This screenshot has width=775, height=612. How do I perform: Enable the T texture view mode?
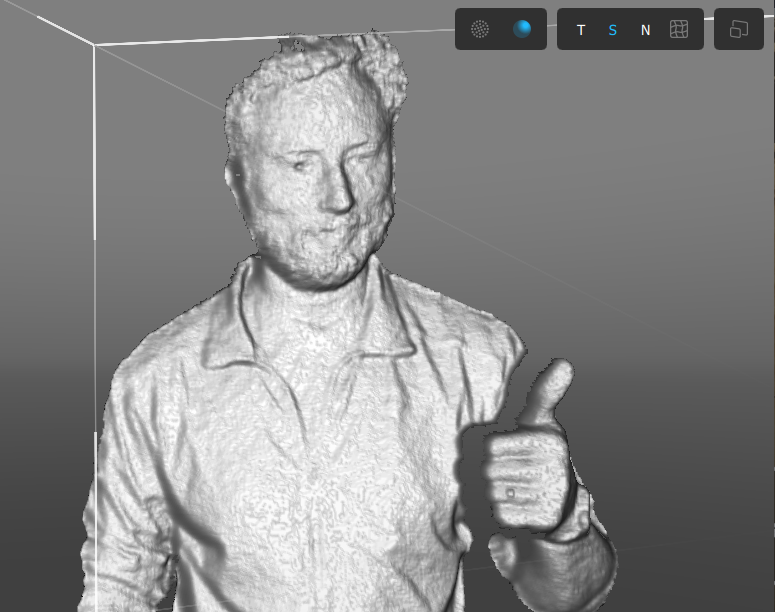tap(581, 30)
